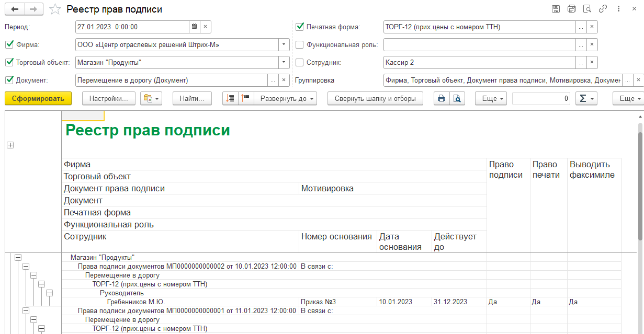This screenshot has height=334, width=644.
Task: Enable the Сотрудник filter checkbox
Action: pyautogui.click(x=299, y=63)
